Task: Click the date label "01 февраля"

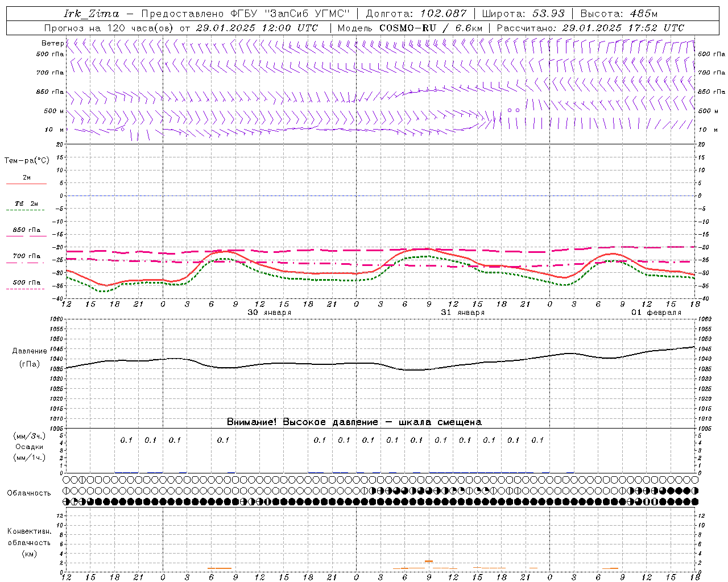Action: [656, 313]
